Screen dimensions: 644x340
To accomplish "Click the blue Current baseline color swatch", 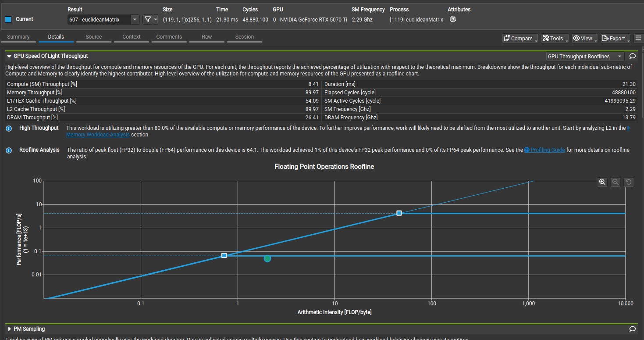I will point(8,19).
